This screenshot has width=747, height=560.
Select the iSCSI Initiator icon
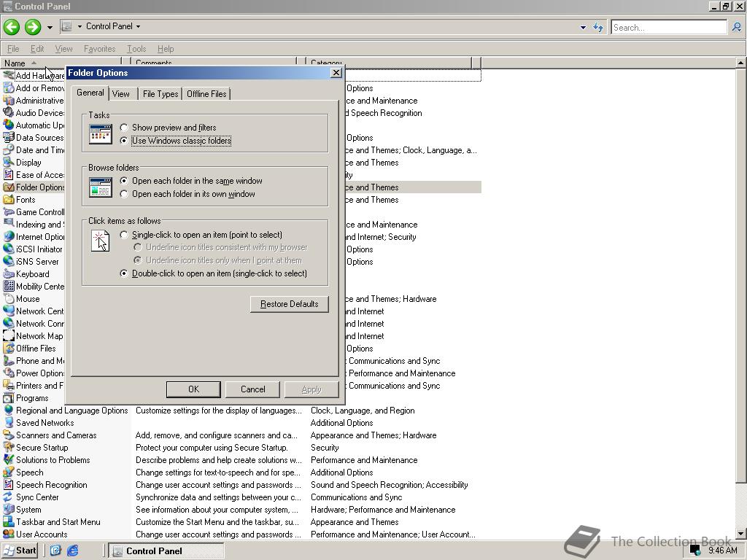(x=9, y=249)
